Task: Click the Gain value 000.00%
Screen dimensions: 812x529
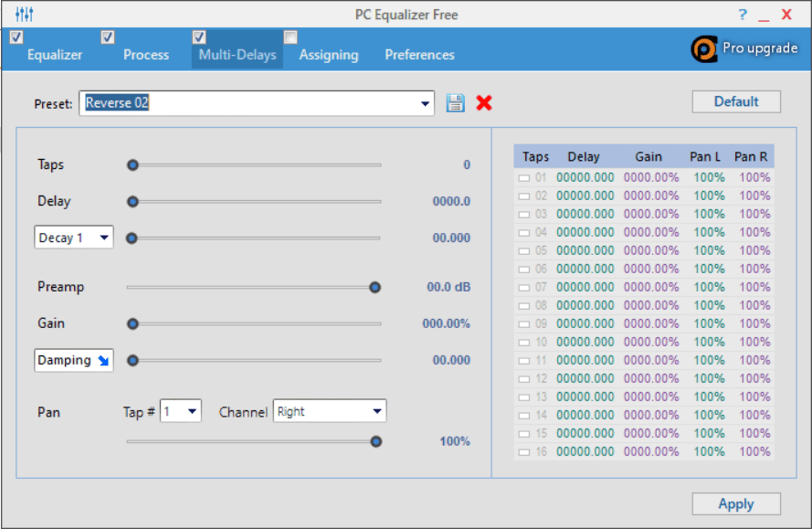Action: (446, 323)
